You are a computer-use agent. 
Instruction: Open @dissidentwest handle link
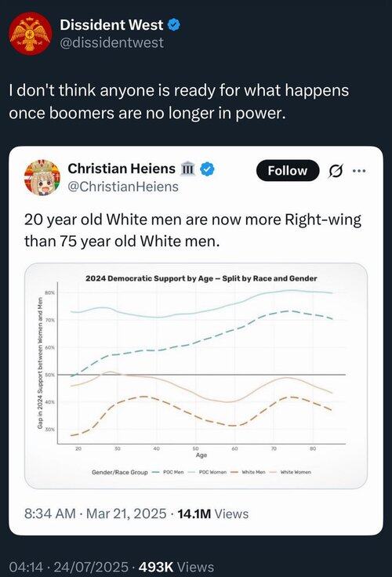111,42
